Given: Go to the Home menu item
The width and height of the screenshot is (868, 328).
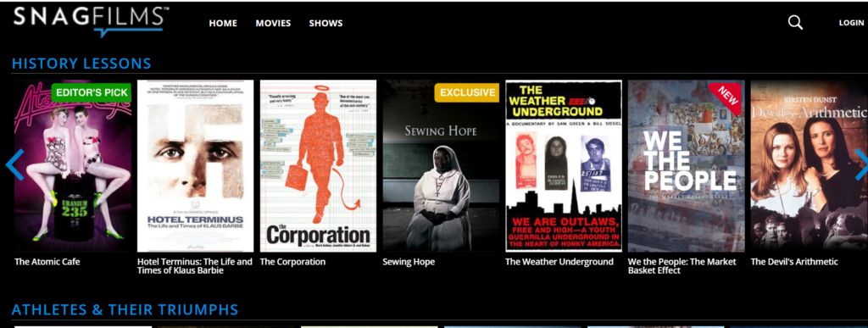Looking at the screenshot, I should (x=223, y=23).
